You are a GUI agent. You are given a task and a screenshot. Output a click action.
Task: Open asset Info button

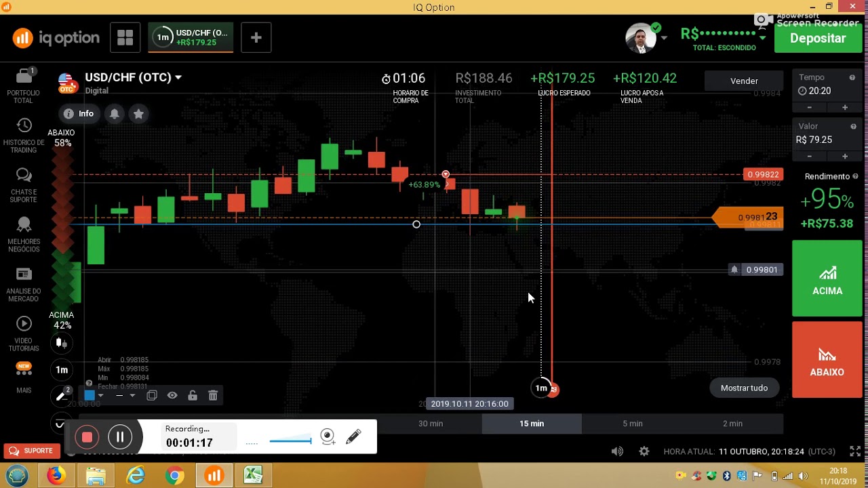click(x=78, y=114)
